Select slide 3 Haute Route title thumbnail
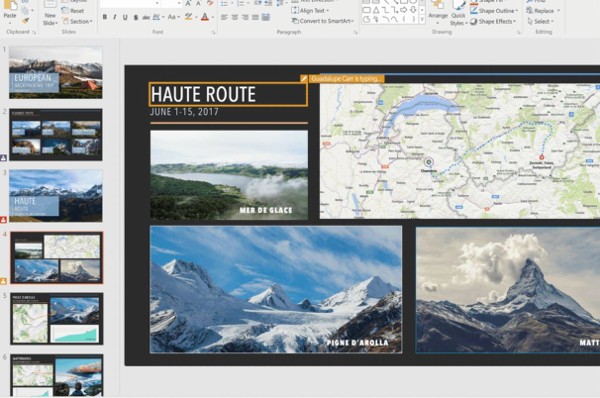This screenshot has height=398, width=600. pyautogui.click(x=56, y=196)
